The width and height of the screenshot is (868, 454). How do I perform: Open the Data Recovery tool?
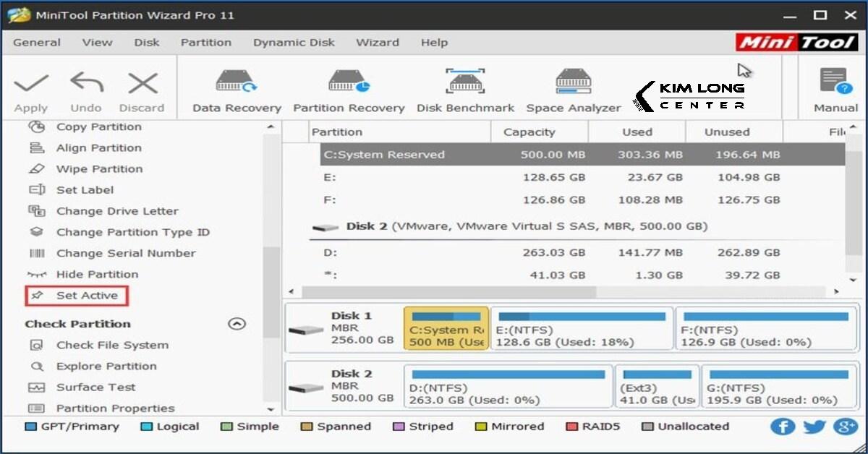point(235,88)
